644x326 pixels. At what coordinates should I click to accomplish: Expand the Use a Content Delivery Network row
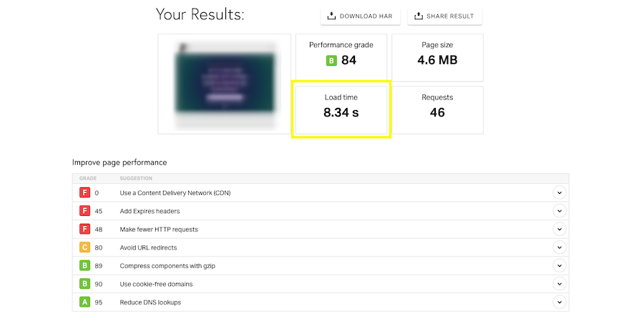(x=559, y=192)
